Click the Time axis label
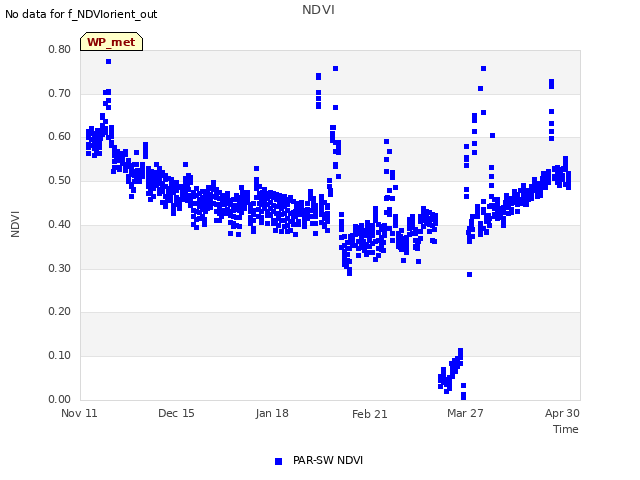Image resolution: width=640 pixels, height=480 pixels. [x=566, y=429]
